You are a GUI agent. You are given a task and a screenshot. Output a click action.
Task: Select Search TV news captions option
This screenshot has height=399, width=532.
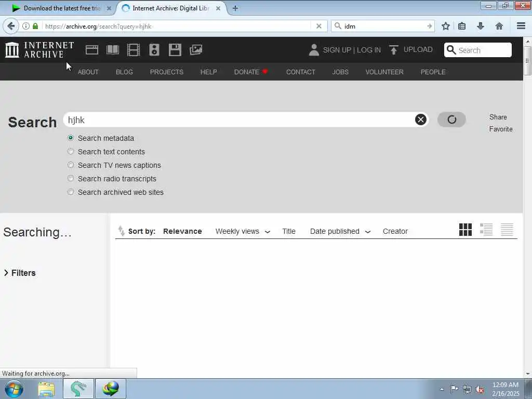(71, 165)
